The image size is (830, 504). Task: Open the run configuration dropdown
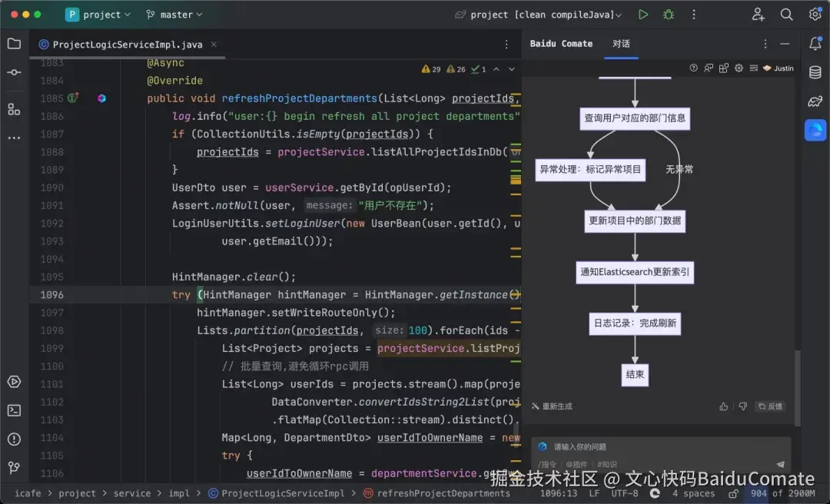click(538, 15)
